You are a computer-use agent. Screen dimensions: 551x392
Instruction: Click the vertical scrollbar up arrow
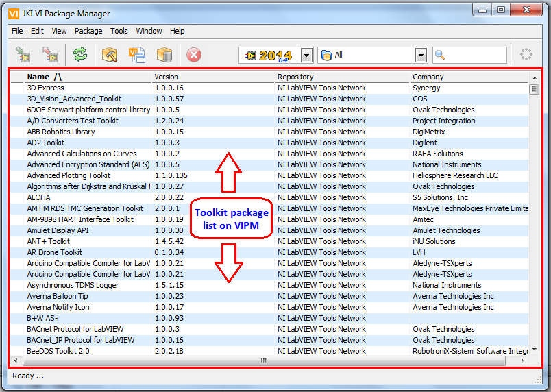pos(534,78)
